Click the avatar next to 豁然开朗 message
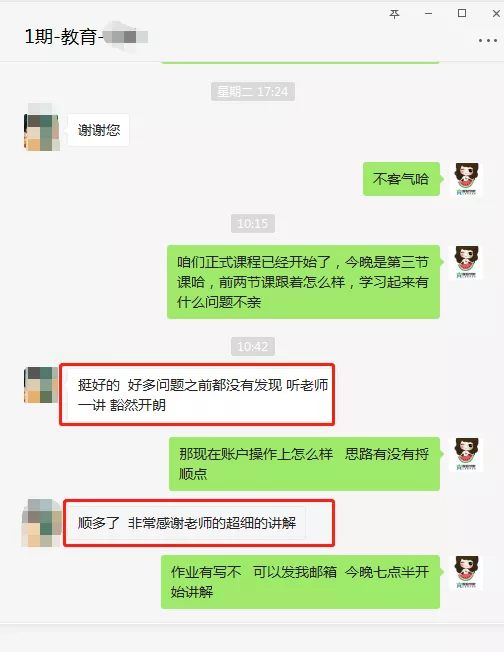Viewport: 504px width, 652px height. coord(41,385)
